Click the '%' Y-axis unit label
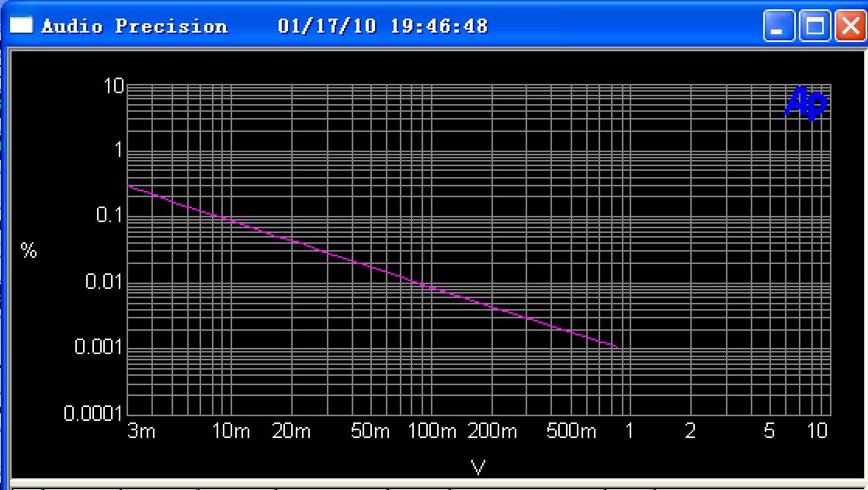 (28, 251)
